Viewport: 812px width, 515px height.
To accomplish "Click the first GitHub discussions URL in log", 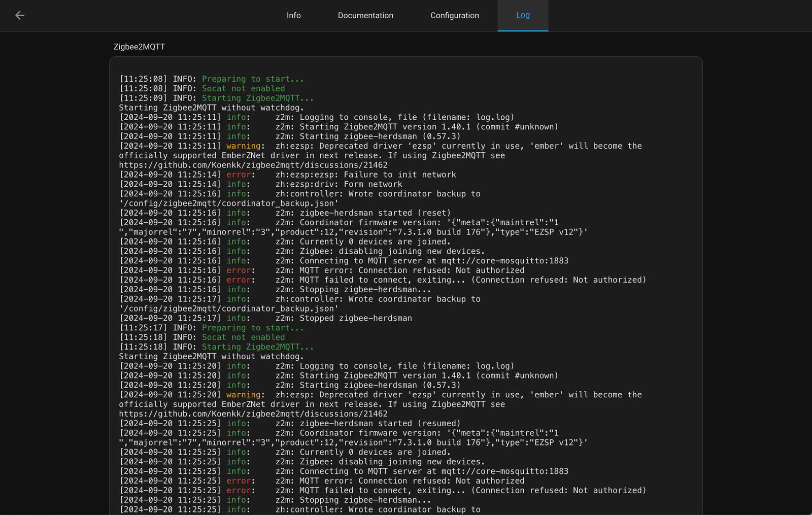I will 253,165.
